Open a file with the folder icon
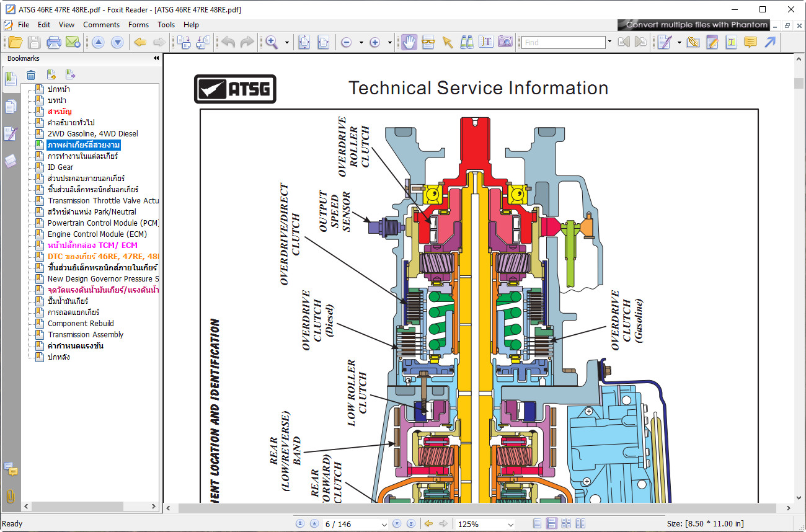 pyautogui.click(x=15, y=42)
